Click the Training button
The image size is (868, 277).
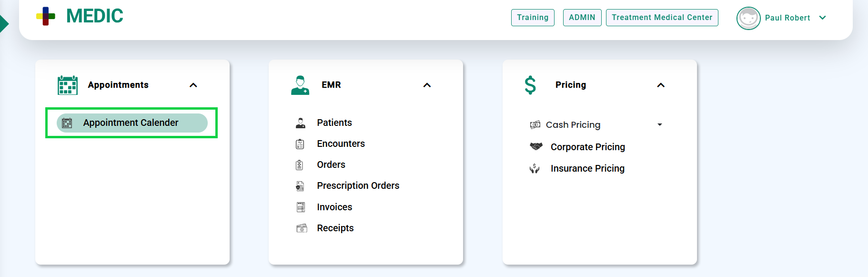[533, 18]
